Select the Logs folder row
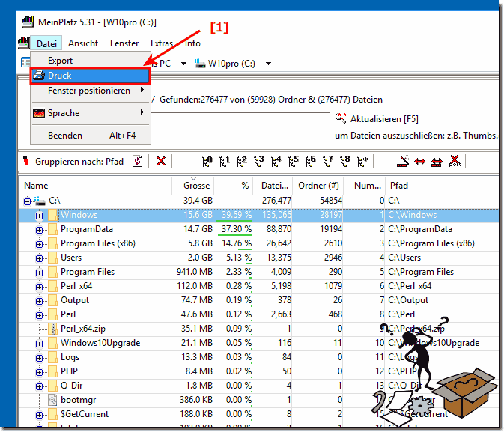 tap(259, 357)
